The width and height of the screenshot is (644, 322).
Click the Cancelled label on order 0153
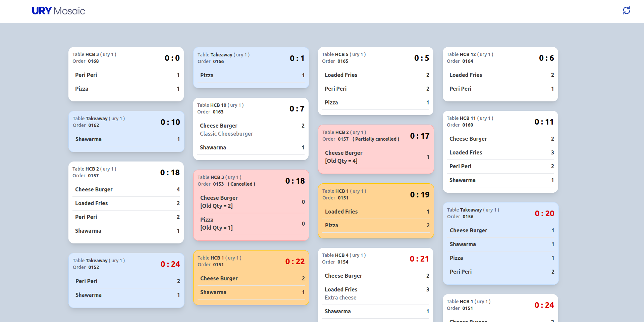click(241, 184)
